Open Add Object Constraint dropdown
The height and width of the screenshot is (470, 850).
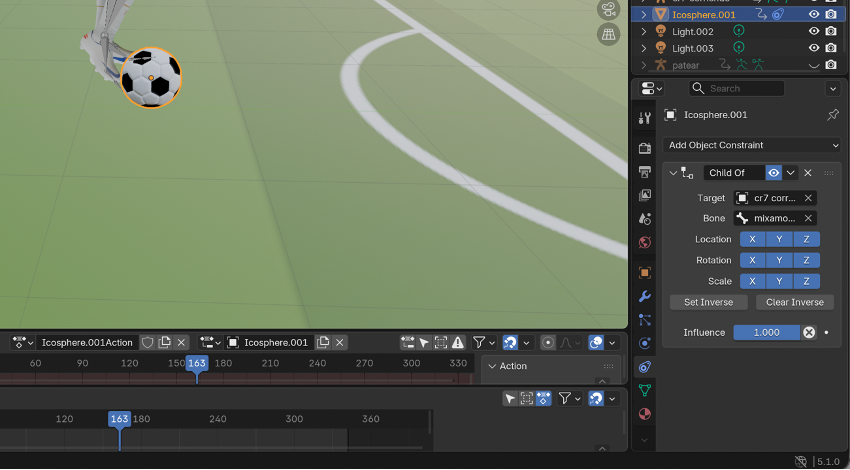coord(751,145)
